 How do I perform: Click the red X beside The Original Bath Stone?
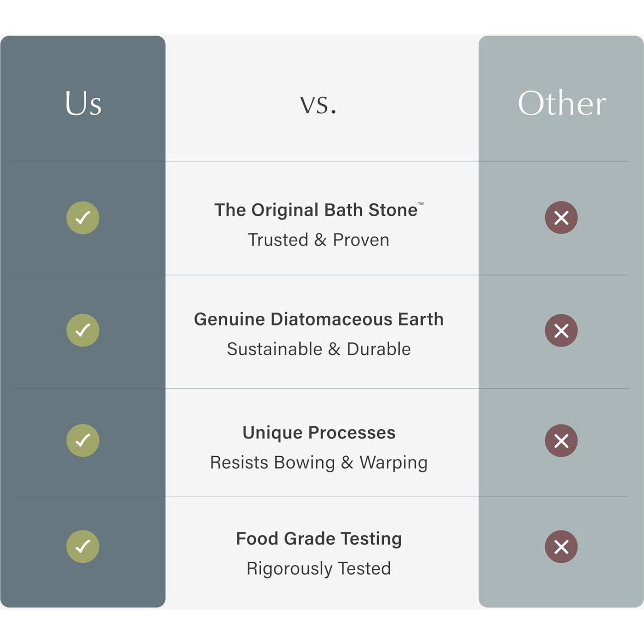(561, 218)
